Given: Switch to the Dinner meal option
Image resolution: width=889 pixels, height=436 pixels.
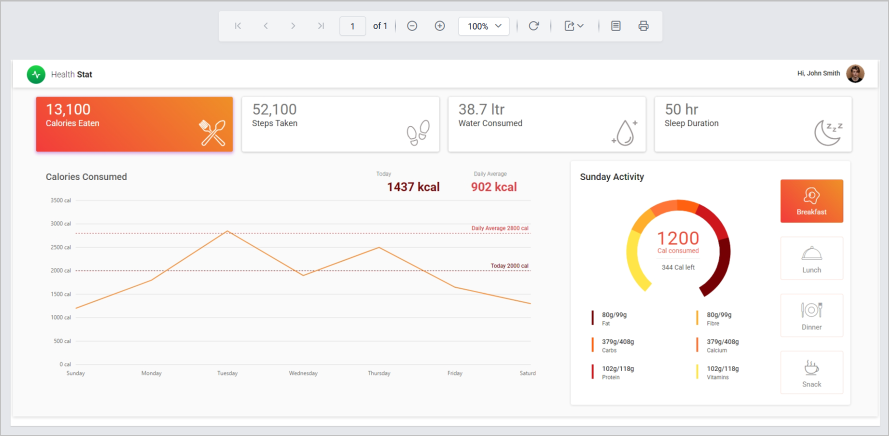Looking at the screenshot, I should click(811, 315).
